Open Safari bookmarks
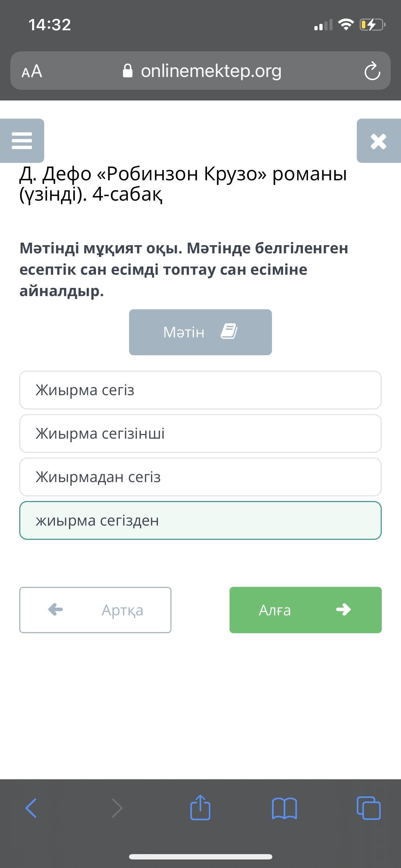The image size is (401, 868). pyautogui.click(x=284, y=807)
